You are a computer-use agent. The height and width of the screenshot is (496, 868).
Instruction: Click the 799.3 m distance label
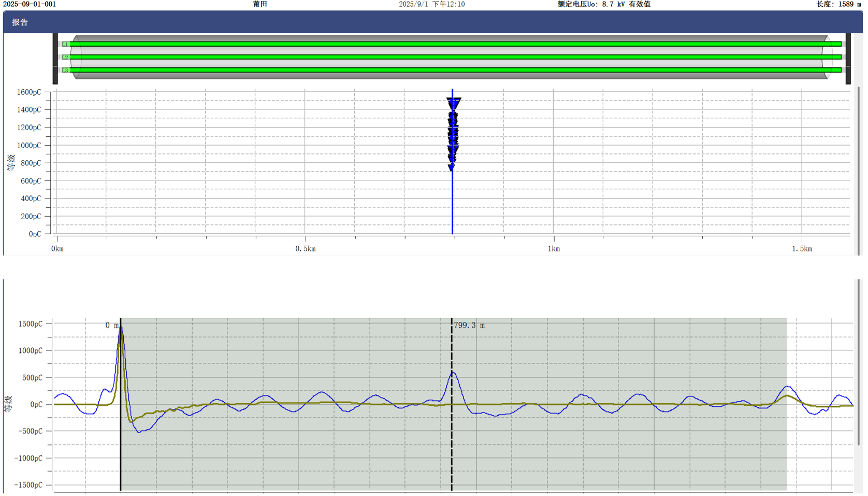469,325
